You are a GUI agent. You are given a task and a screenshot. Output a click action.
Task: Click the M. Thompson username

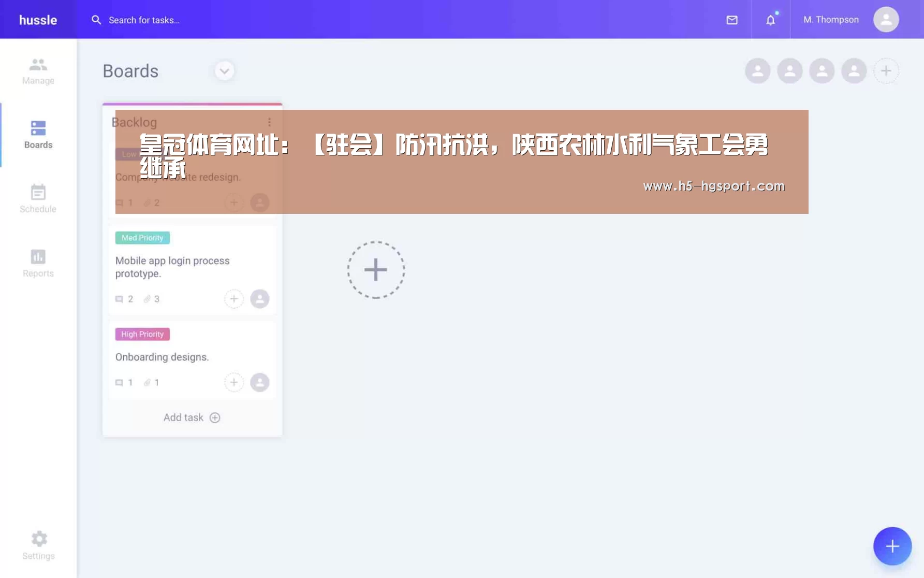830,20
